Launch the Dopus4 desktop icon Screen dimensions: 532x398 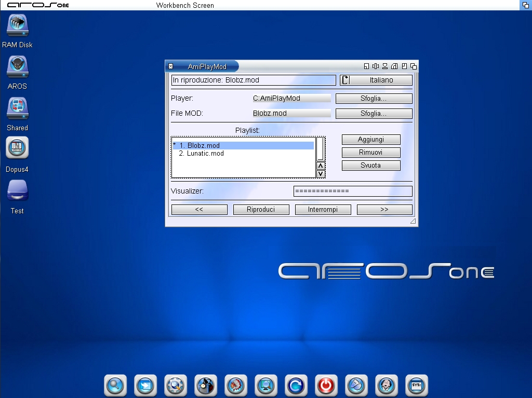[17, 148]
